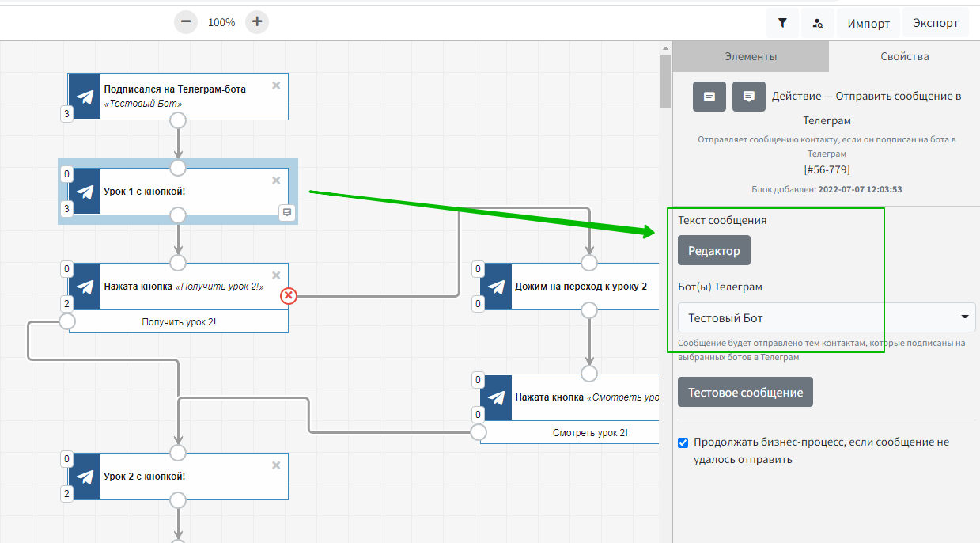The width and height of the screenshot is (980, 543).
Task: Send a Тестовое сообщение
Action: [x=745, y=392]
